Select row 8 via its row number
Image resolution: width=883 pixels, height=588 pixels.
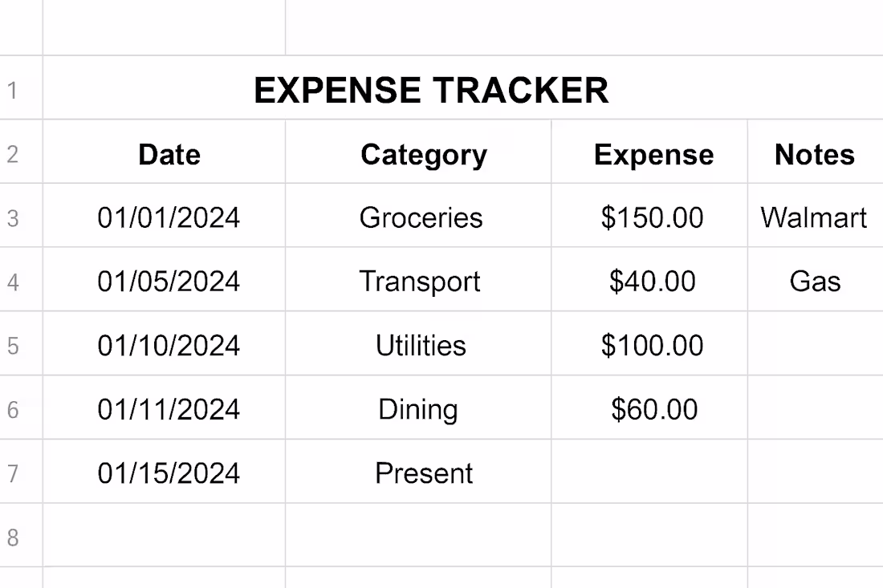tap(13, 537)
